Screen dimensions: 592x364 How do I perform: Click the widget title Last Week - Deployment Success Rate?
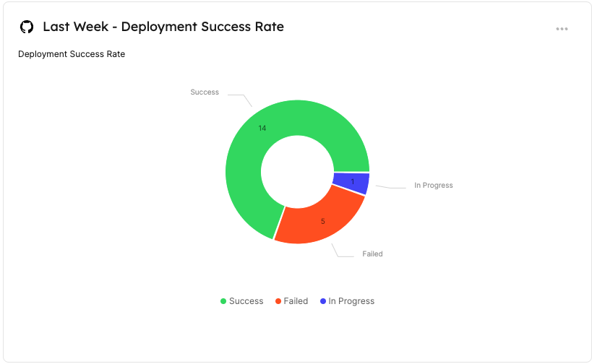point(163,27)
